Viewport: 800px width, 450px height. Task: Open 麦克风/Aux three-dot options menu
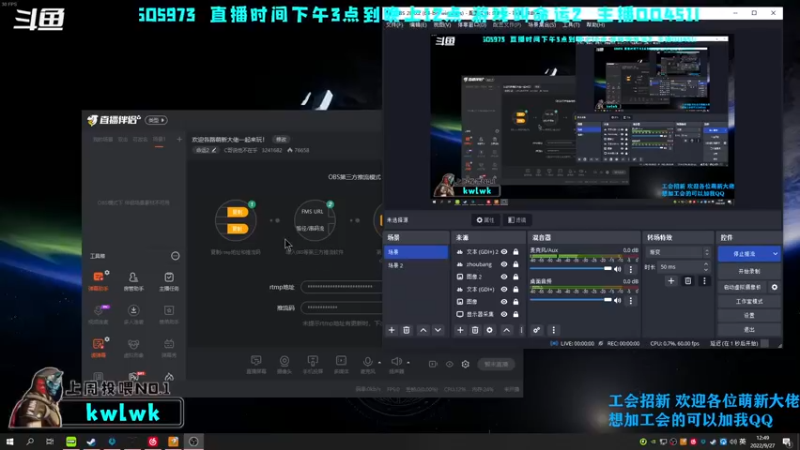point(631,269)
